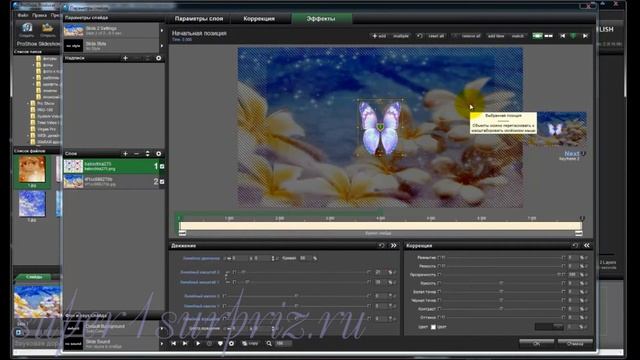The image size is (640, 360).
Task: Expand Default Background options arrow
Action: point(162,328)
